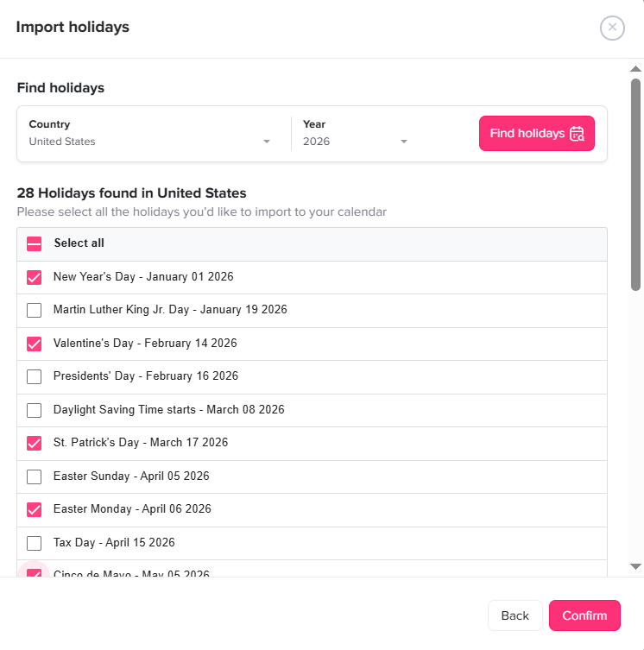Uncheck St. Patrick's Day holiday
The height and width of the screenshot is (650, 644).
point(35,443)
